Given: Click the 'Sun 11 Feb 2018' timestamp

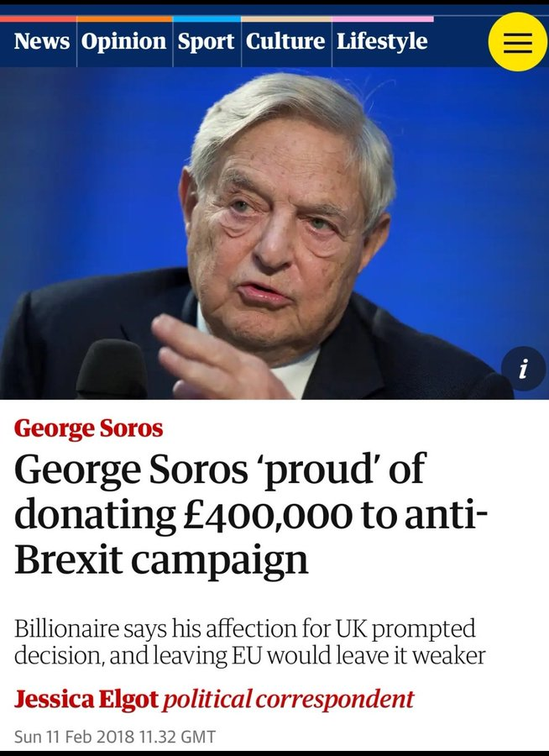Looking at the screenshot, I should click(x=115, y=737).
